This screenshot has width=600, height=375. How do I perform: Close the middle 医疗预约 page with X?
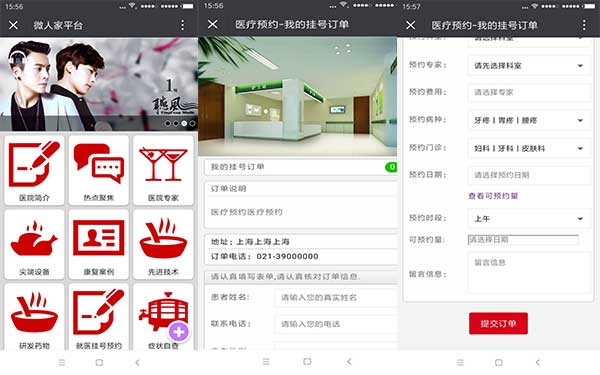tap(213, 24)
